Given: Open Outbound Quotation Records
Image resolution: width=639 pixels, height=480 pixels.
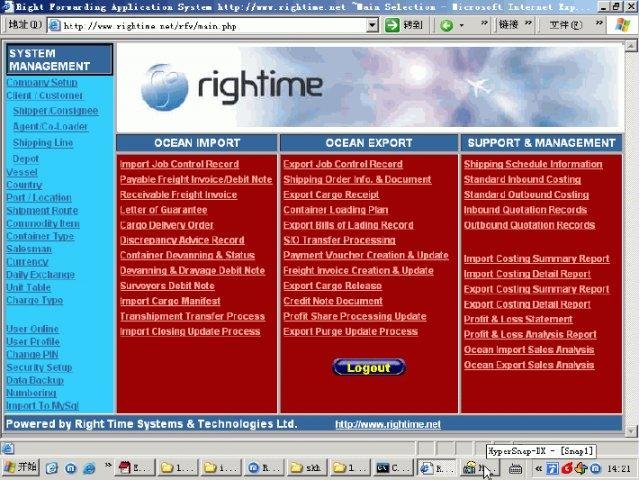Looking at the screenshot, I should [529, 225].
